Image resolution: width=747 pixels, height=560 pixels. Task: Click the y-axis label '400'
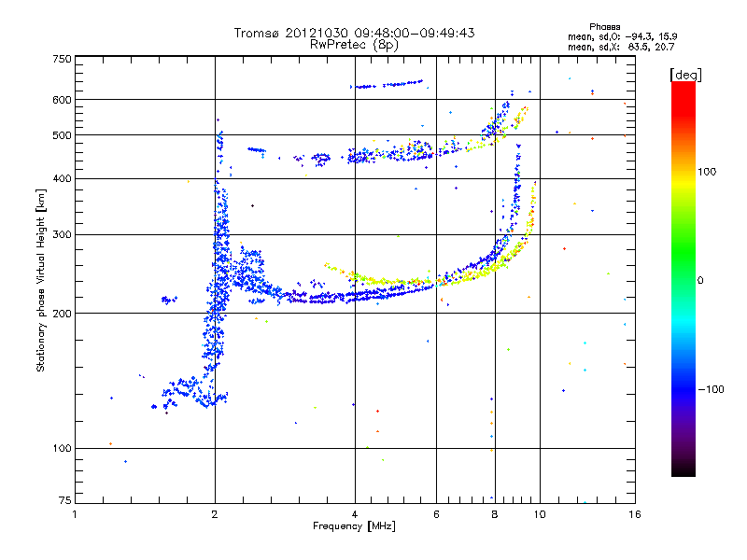click(62, 178)
